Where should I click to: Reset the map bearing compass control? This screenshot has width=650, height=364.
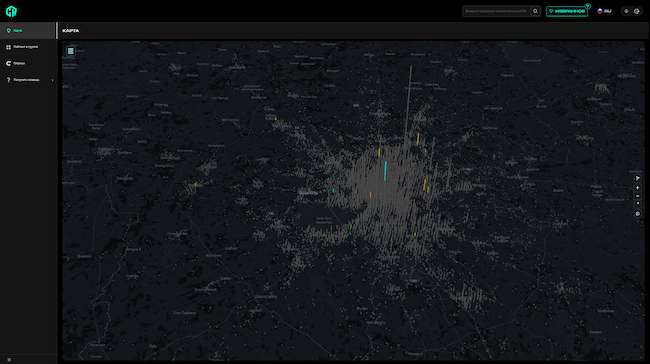pyautogui.click(x=638, y=204)
